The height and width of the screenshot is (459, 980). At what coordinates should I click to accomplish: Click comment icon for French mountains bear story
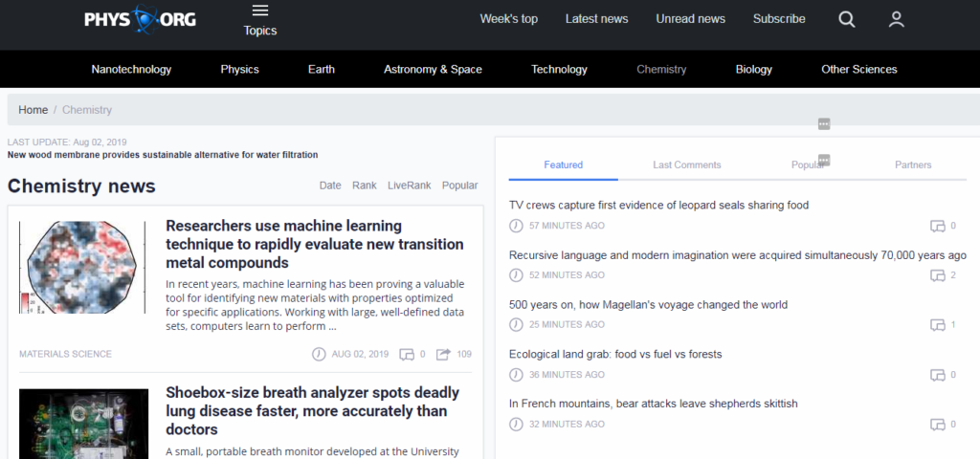coord(937,425)
